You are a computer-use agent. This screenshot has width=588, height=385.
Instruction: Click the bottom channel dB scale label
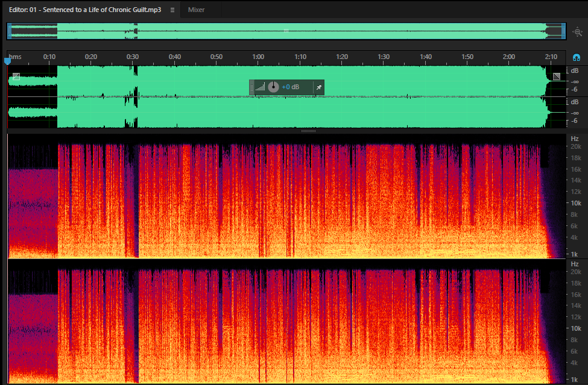(x=575, y=102)
